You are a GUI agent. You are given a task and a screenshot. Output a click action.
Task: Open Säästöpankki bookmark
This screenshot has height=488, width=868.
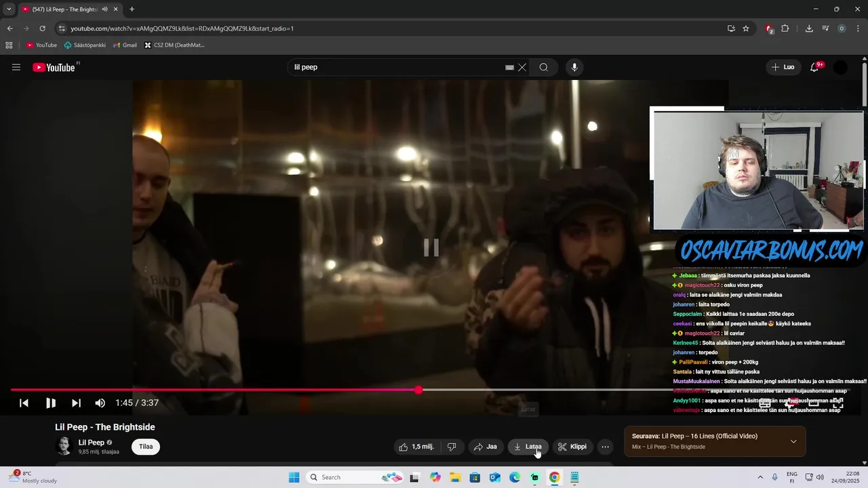pyautogui.click(x=85, y=45)
